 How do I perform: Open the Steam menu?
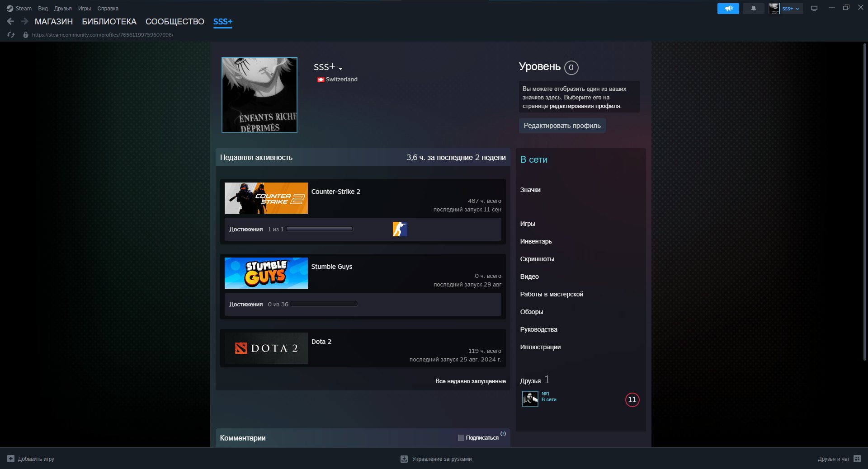click(x=24, y=9)
